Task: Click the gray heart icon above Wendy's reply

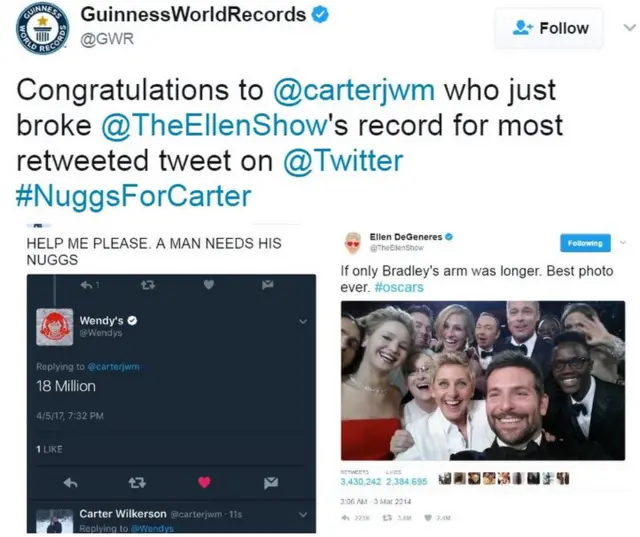Action: click(209, 284)
